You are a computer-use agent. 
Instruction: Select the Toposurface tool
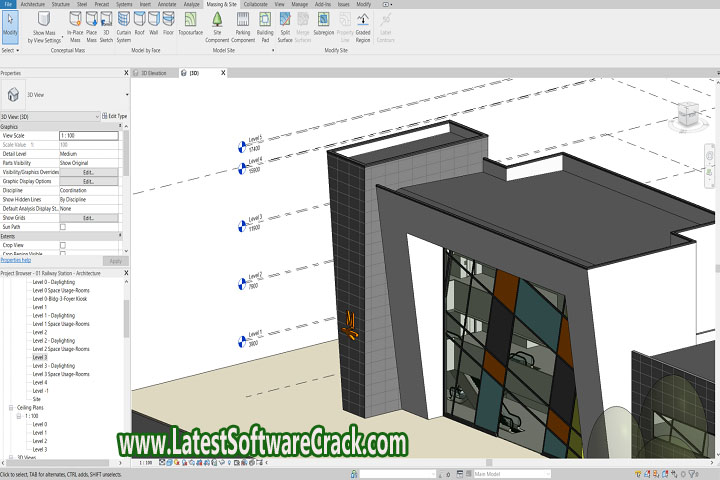coord(190,27)
